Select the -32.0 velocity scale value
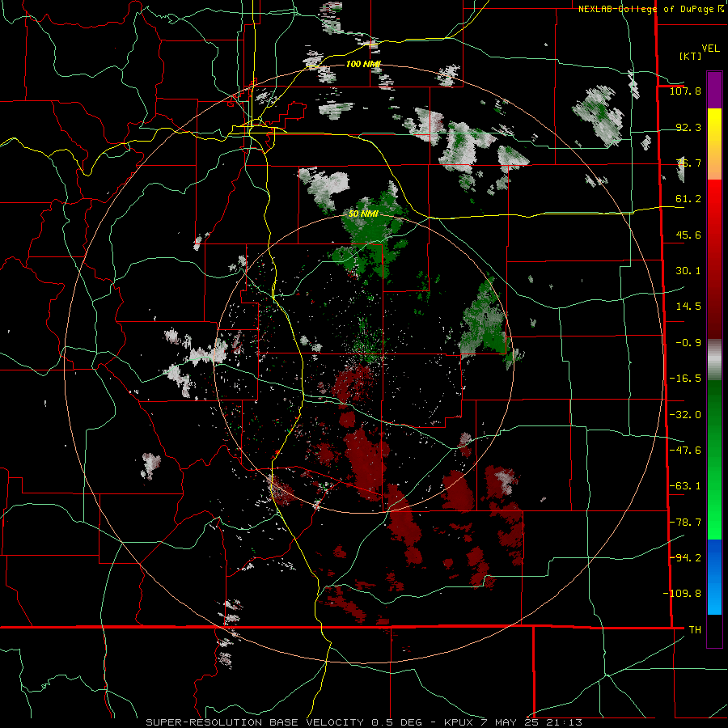This screenshot has width=728, height=728. [685, 415]
